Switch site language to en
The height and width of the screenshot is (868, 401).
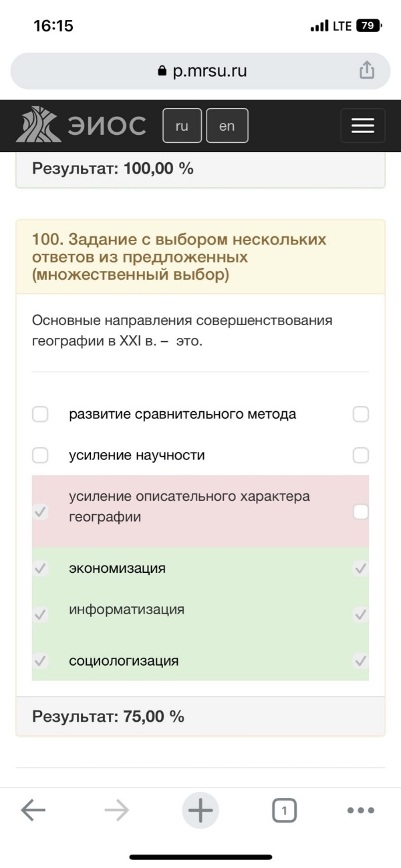coord(227,126)
